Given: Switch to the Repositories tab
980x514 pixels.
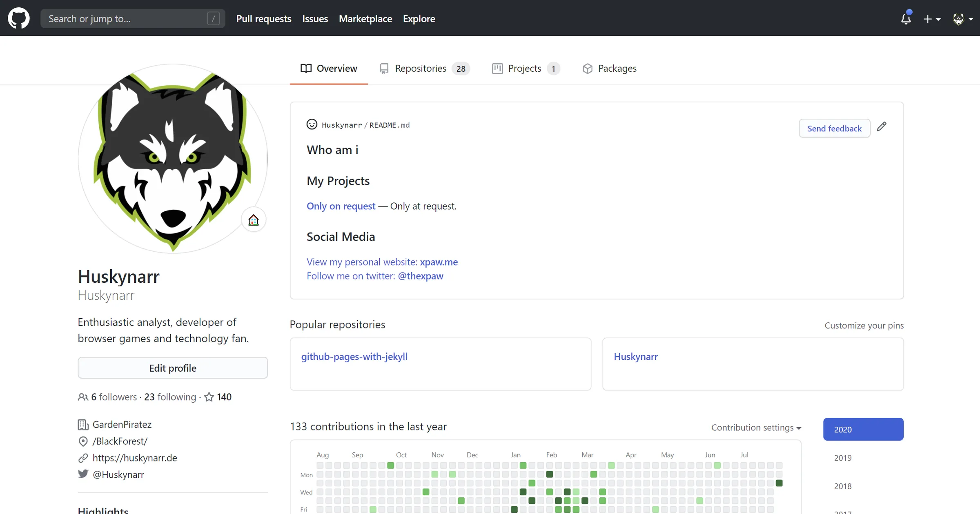Looking at the screenshot, I should tap(425, 69).
